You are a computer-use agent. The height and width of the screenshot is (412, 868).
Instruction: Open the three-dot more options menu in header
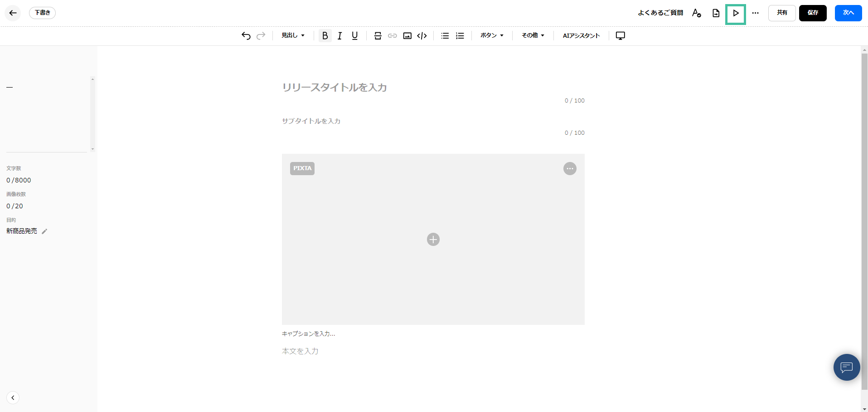click(x=755, y=13)
